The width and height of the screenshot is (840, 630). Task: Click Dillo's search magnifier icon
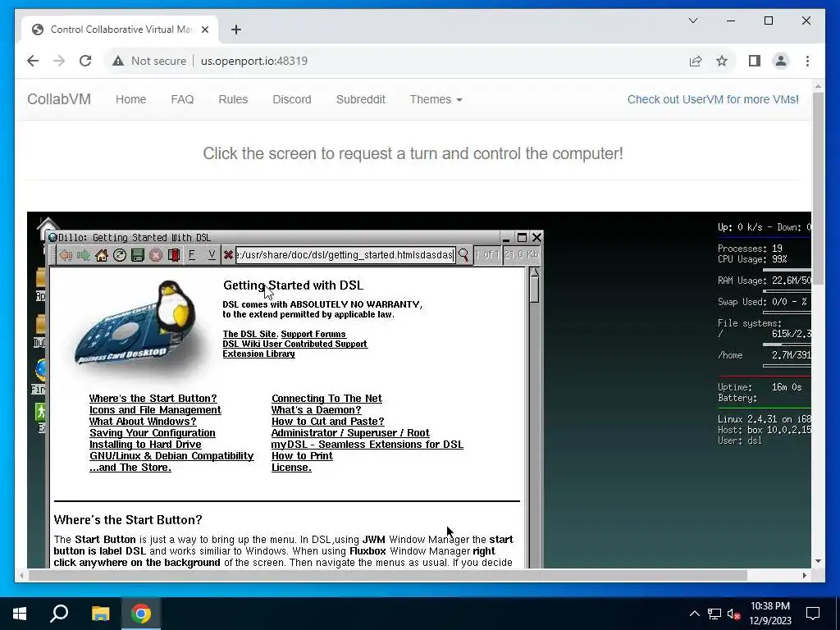pyautogui.click(x=463, y=255)
